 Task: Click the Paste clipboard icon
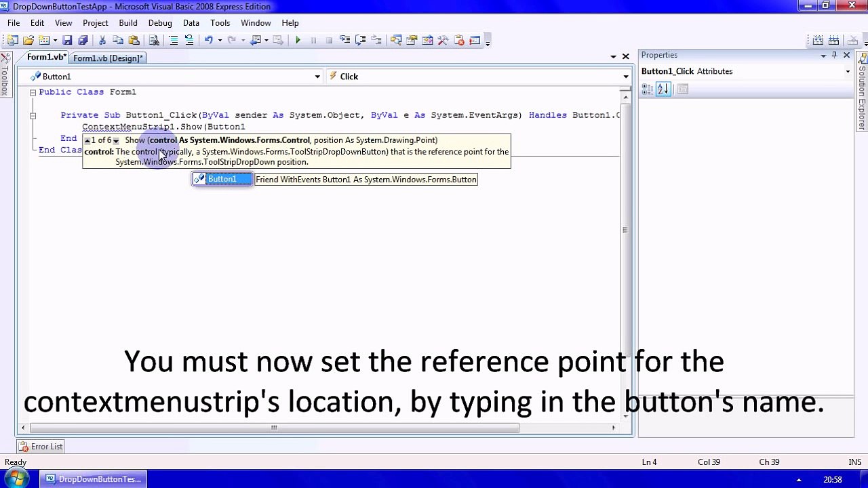click(134, 40)
